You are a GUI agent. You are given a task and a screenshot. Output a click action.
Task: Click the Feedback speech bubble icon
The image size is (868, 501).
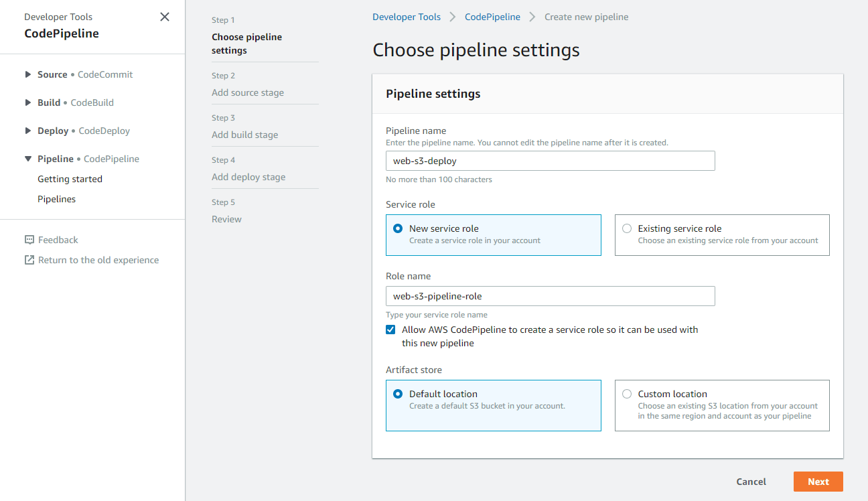click(29, 240)
